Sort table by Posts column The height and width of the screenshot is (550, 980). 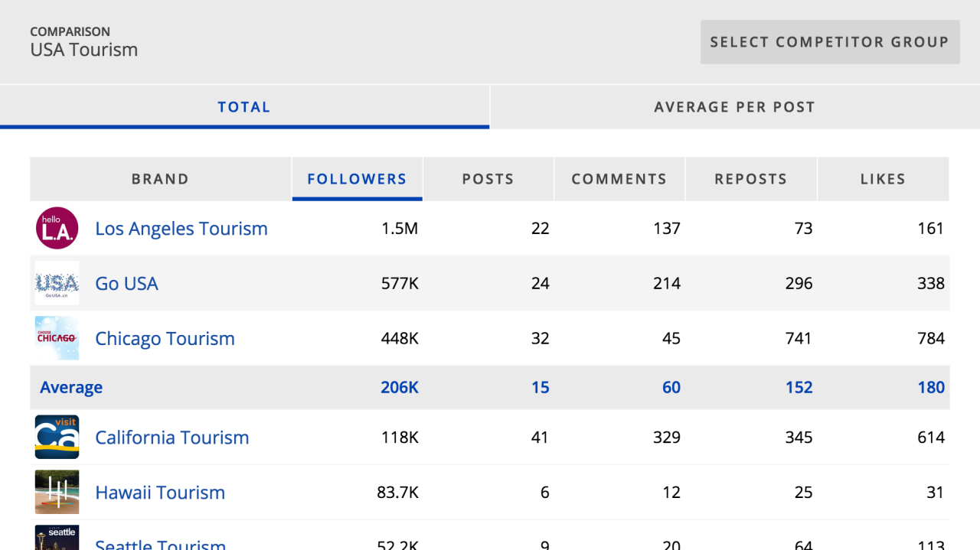[488, 179]
